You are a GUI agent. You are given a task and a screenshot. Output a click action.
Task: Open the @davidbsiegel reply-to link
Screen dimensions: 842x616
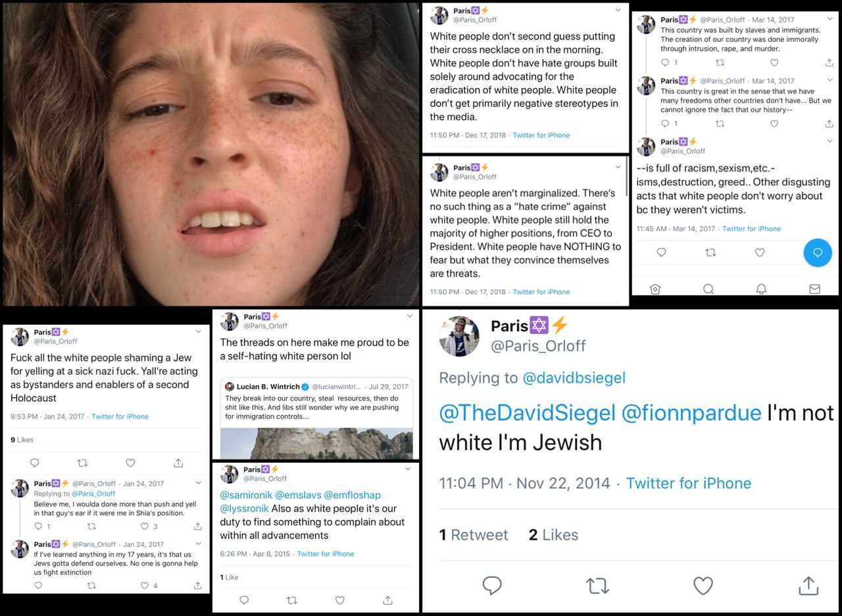click(574, 378)
